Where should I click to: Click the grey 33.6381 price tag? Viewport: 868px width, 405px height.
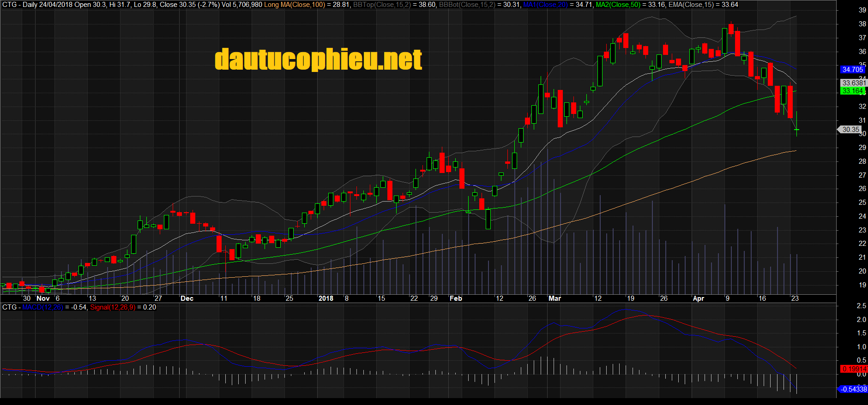pyautogui.click(x=853, y=83)
